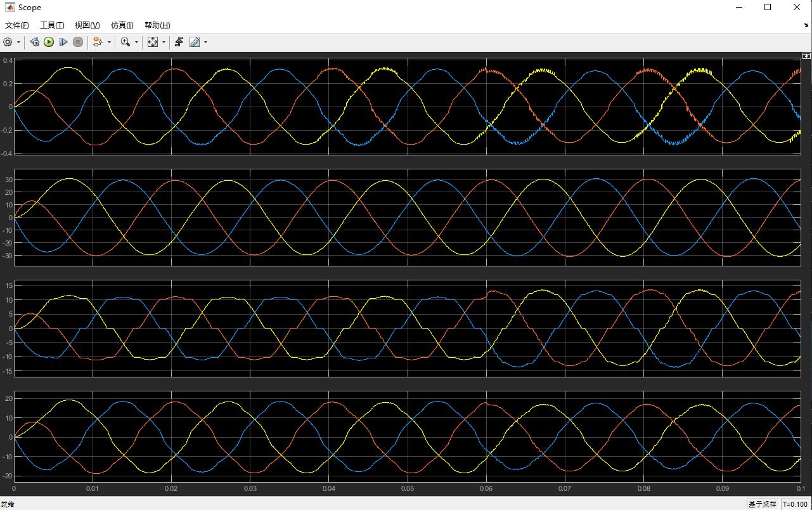Open the 帮助(H) menu
Viewport: 812px width, 510px height.
tap(157, 25)
